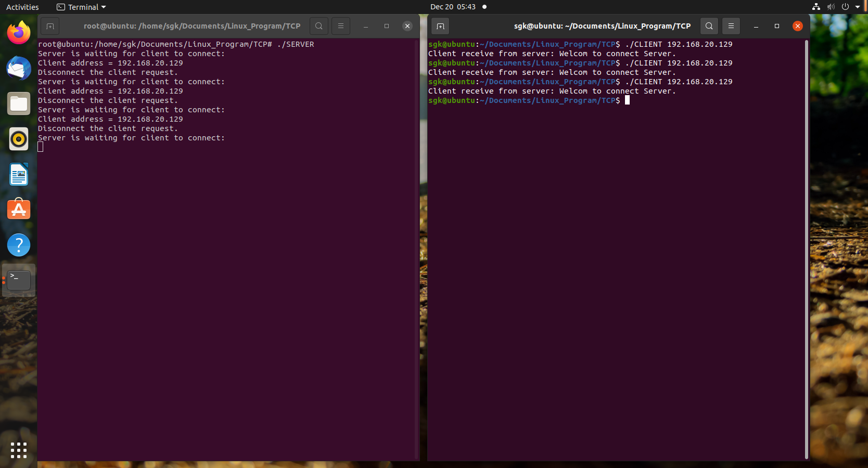Screen dimensions: 868x468
Task: Click the './SERVER' command line
Action: tap(176, 44)
